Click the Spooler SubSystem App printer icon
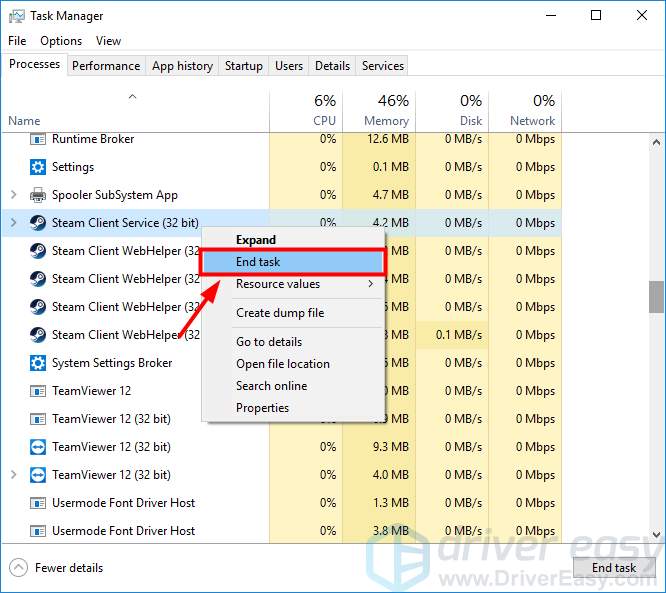The image size is (666, 593). tap(38, 195)
